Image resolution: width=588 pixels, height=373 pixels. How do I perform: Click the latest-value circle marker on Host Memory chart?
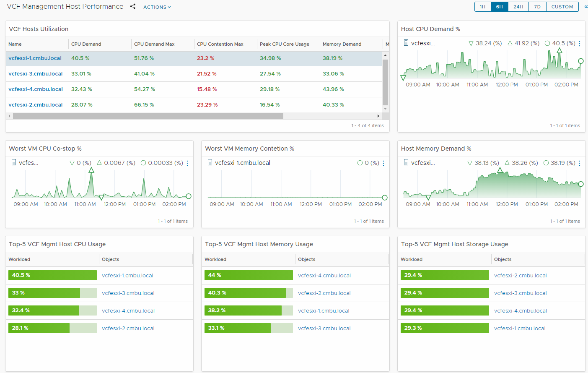[x=581, y=184]
